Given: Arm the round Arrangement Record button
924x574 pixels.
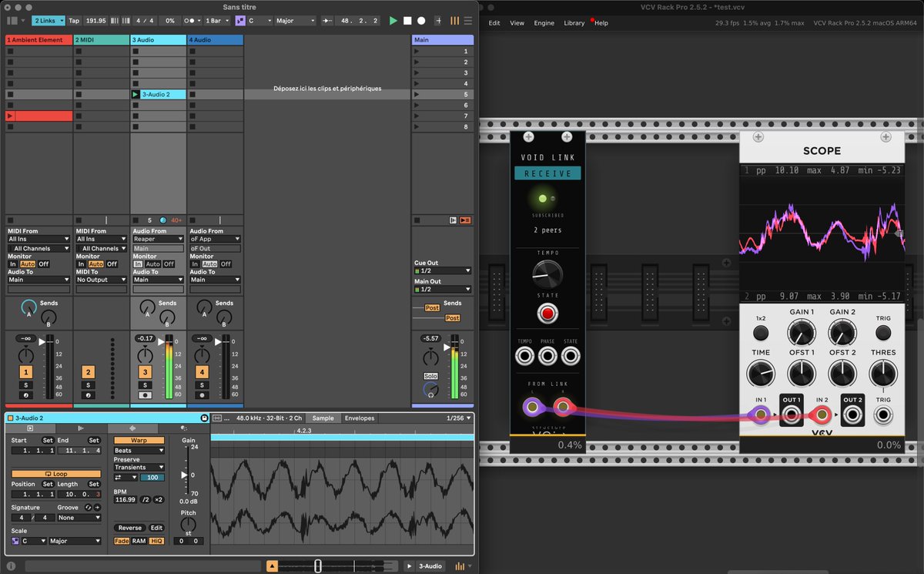Looking at the screenshot, I should point(421,21).
